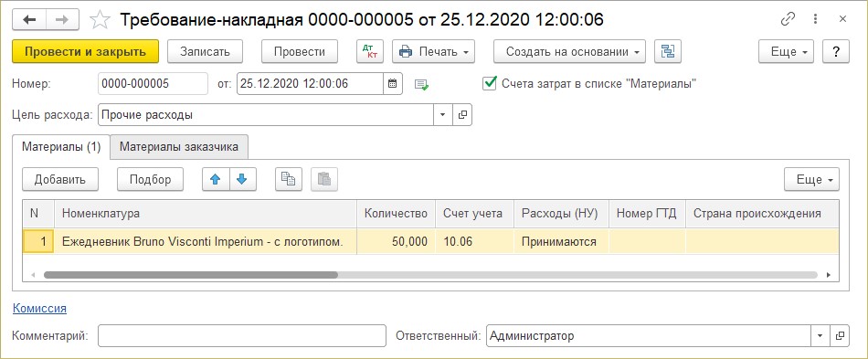Move material row up arrow
Viewport: 868px width, 359px height.
click(x=216, y=179)
